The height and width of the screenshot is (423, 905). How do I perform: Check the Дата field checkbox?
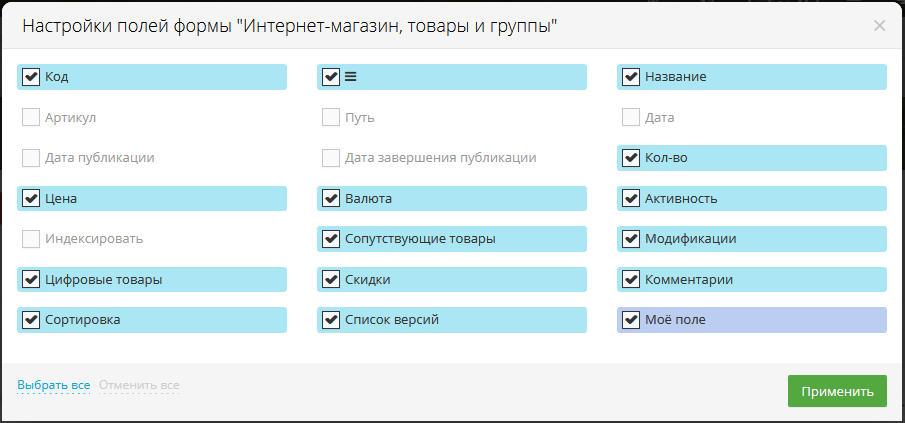click(631, 118)
